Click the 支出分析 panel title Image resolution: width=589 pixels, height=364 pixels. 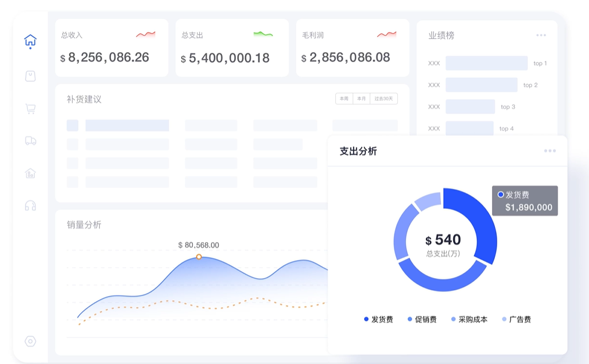(x=358, y=151)
